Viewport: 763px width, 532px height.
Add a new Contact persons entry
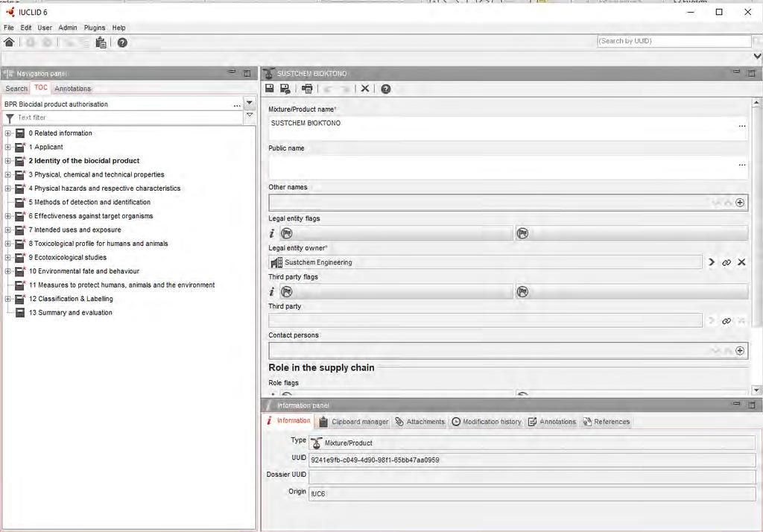point(740,350)
